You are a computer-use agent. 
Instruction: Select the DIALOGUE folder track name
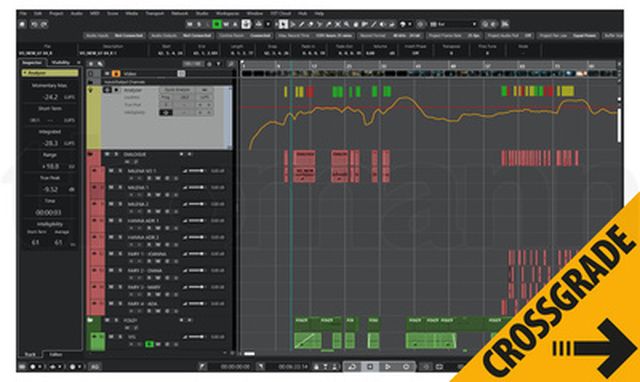point(135,154)
